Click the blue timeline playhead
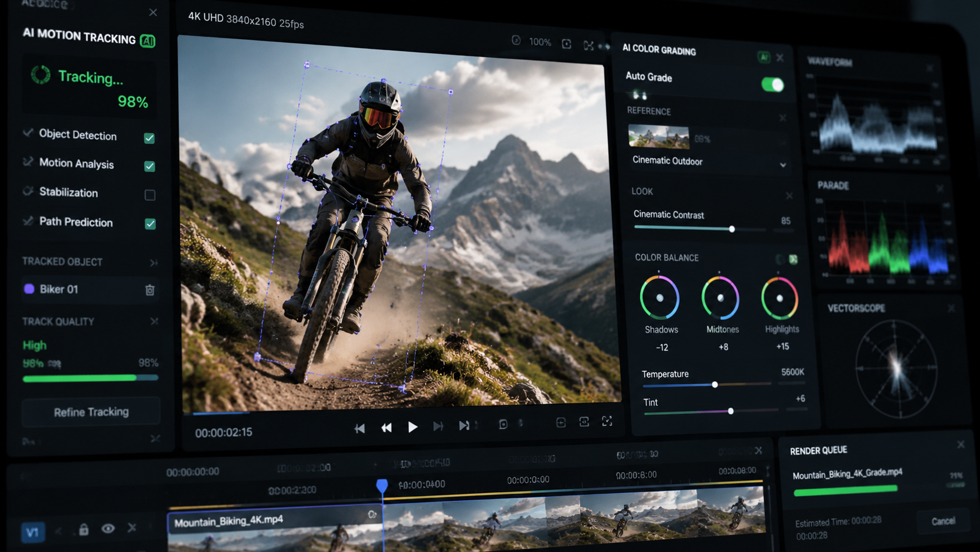This screenshot has height=552, width=980. click(382, 486)
